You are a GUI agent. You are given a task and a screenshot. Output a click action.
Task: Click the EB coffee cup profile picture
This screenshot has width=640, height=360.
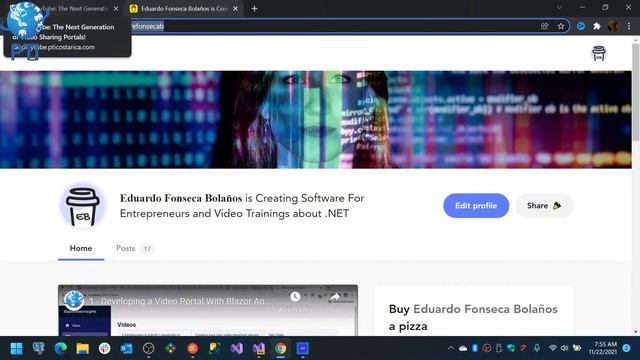tap(83, 206)
